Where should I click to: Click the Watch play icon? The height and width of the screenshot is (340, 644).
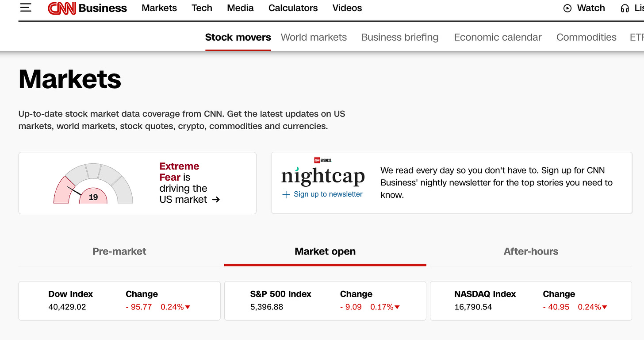coord(567,8)
